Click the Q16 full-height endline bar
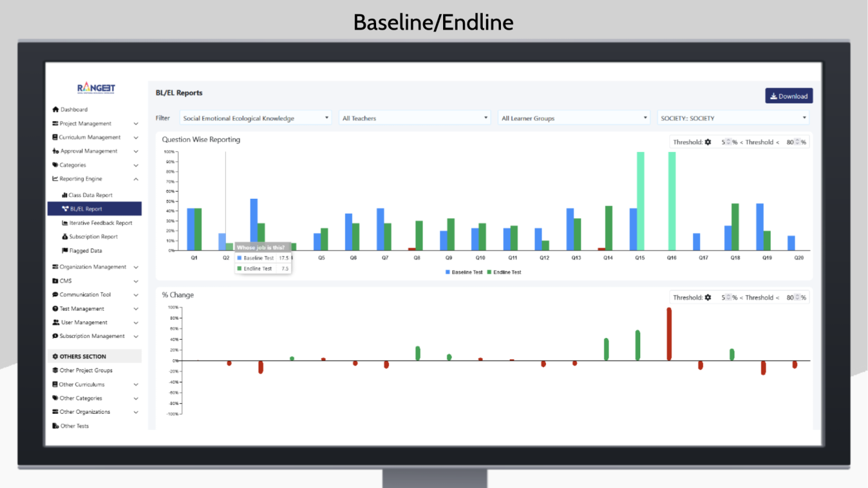Image resolution: width=868 pixels, height=488 pixels. click(x=672, y=201)
